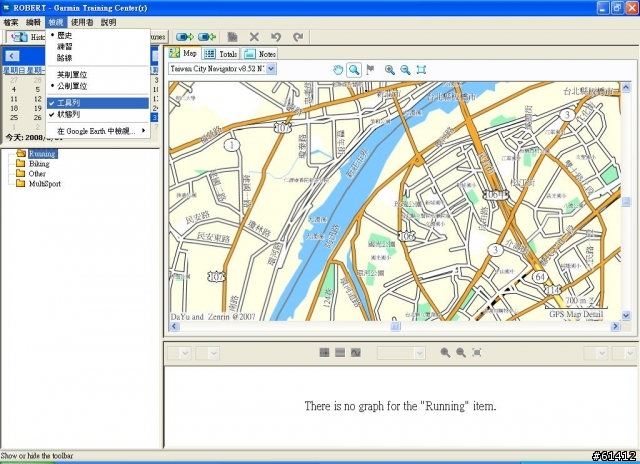Click the map horizontal scrollbar thumb
The height and width of the screenshot is (464, 640).
396,326
